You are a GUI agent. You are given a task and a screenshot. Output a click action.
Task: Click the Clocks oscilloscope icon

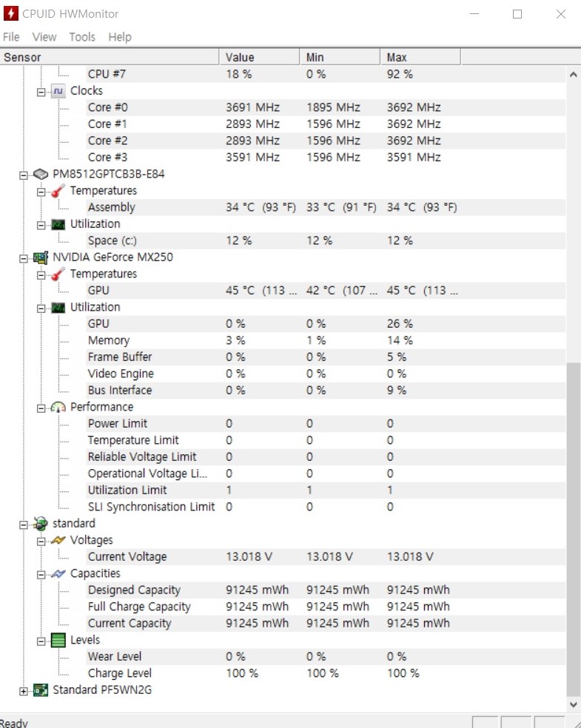click(x=59, y=90)
